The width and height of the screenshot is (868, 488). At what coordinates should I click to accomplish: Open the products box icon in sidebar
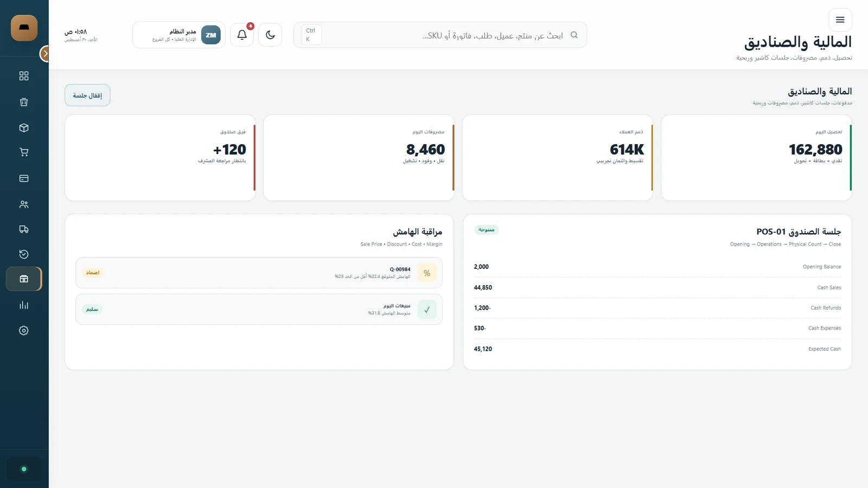[x=24, y=128]
